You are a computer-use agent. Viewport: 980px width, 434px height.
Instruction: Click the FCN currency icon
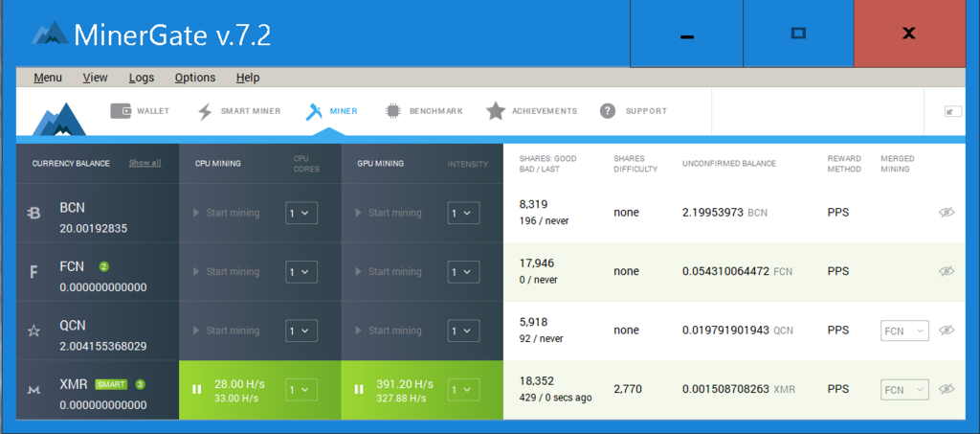click(x=34, y=272)
